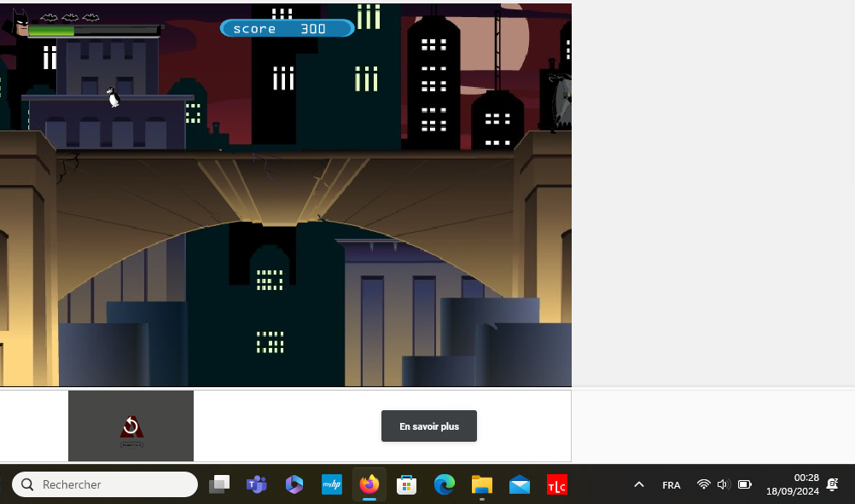The image size is (855, 504).
Task: Switch to the Firefox browser
Action: (x=369, y=484)
